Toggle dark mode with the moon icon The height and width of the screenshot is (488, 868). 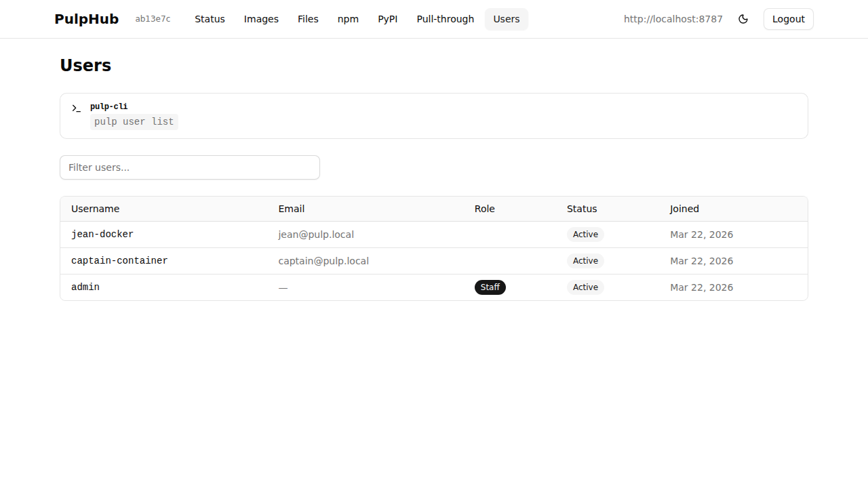coord(743,19)
